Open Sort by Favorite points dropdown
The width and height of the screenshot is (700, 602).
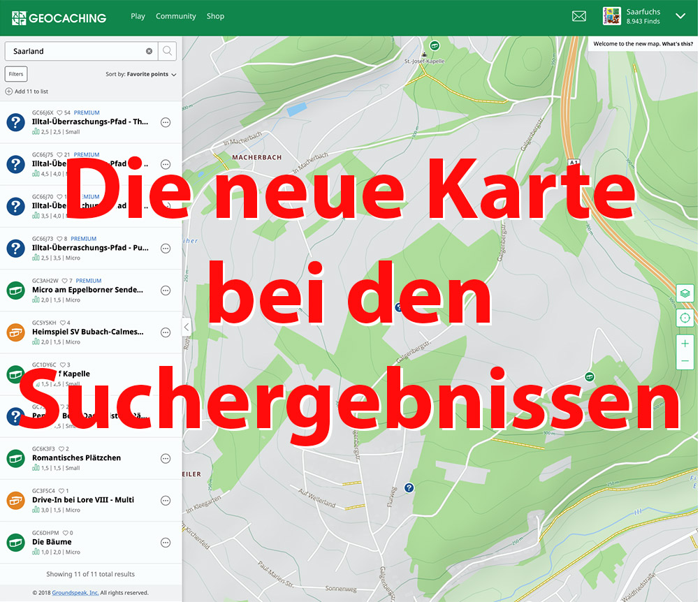click(x=141, y=74)
